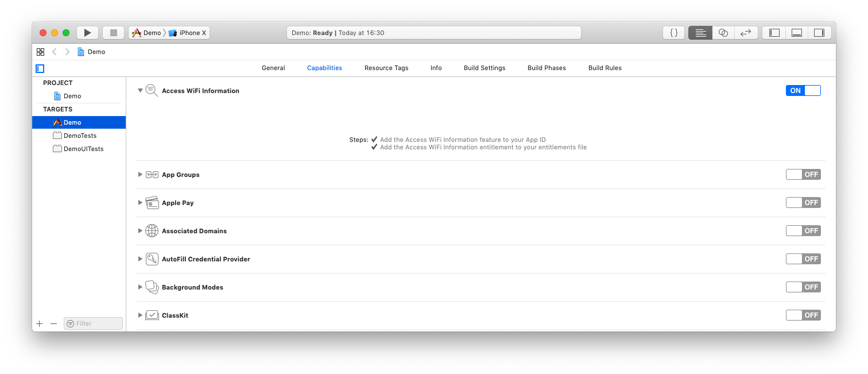Select the Demo project item

[79, 96]
